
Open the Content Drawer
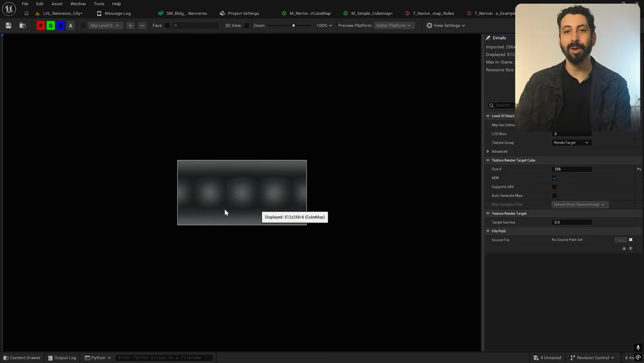click(22, 358)
